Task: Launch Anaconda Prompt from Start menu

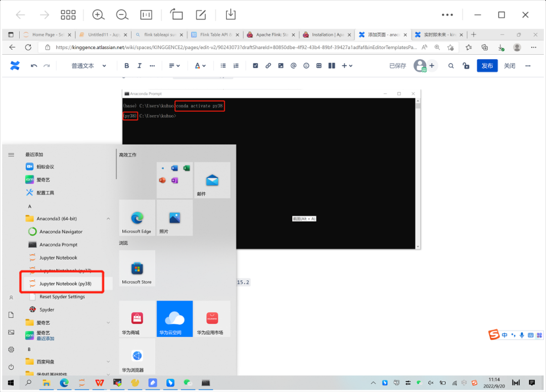Action: (x=58, y=245)
